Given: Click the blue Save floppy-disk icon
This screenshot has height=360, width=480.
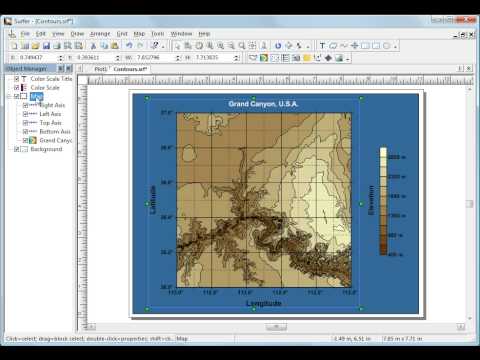Looking at the screenshot, I should click(46, 46).
